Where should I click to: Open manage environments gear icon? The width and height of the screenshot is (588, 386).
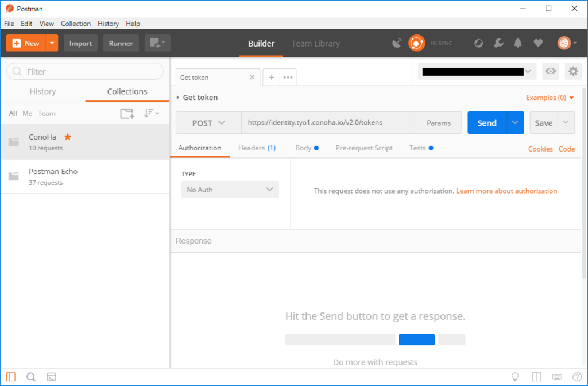(x=573, y=71)
